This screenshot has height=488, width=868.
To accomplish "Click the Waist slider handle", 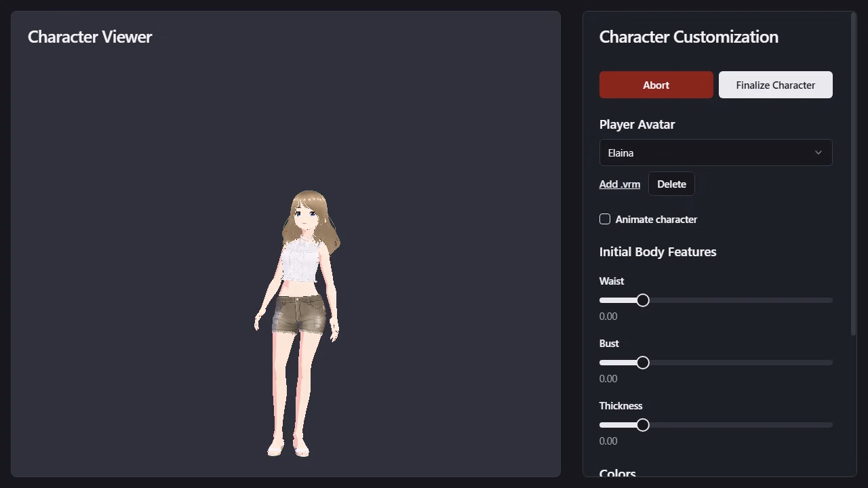I will 643,300.
